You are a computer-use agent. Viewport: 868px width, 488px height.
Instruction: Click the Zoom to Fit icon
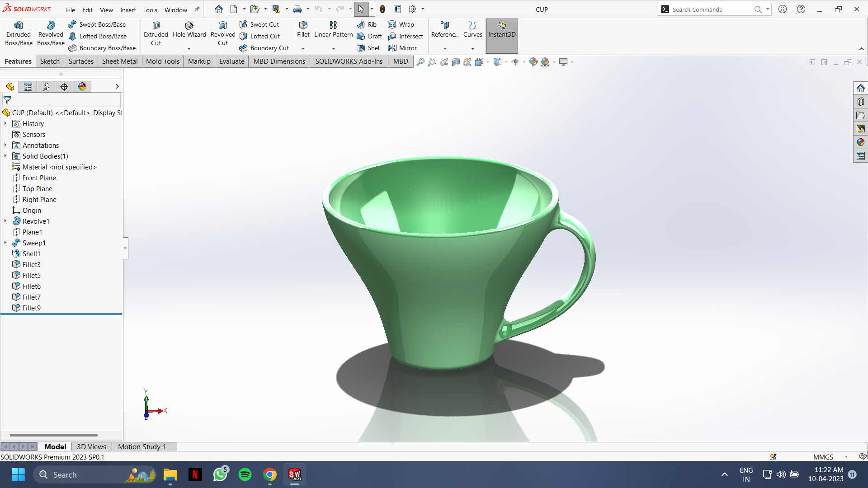click(420, 62)
